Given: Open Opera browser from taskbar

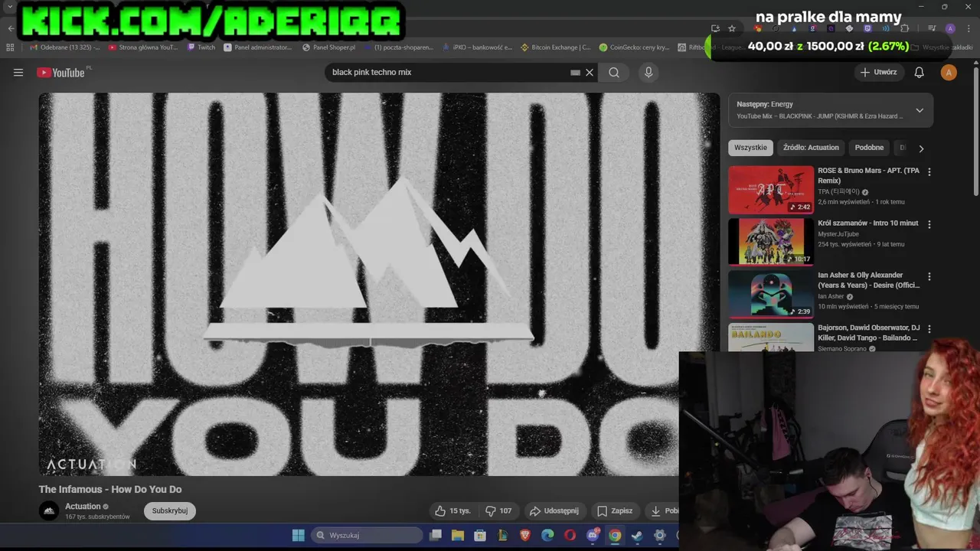Looking at the screenshot, I should [x=570, y=535].
